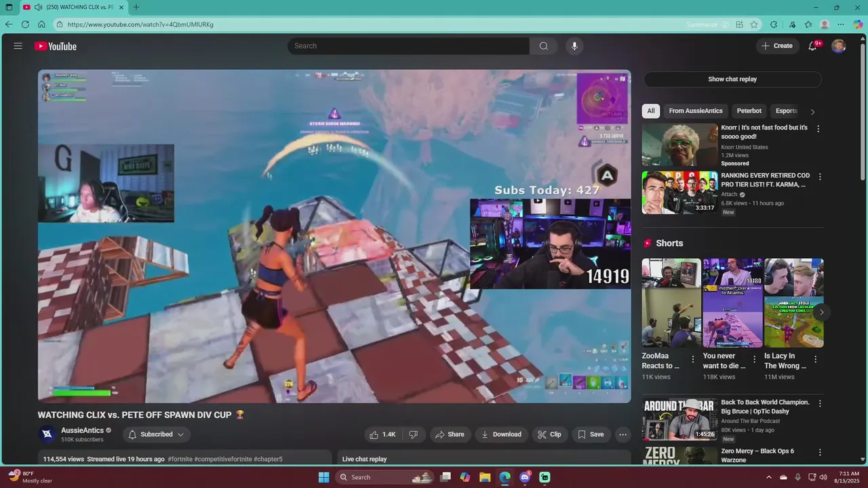Click the #chapter5 hashtag link

tap(268, 460)
